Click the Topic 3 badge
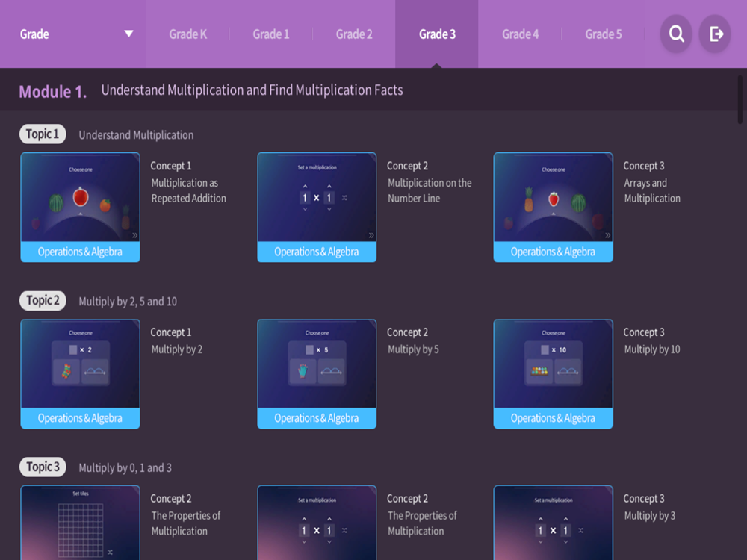The image size is (747, 560). [x=43, y=467]
